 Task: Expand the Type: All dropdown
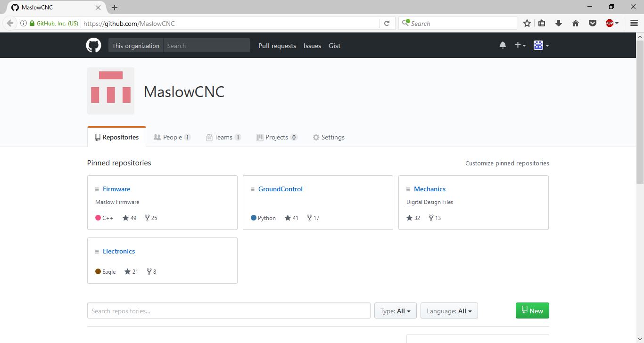pos(396,310)
